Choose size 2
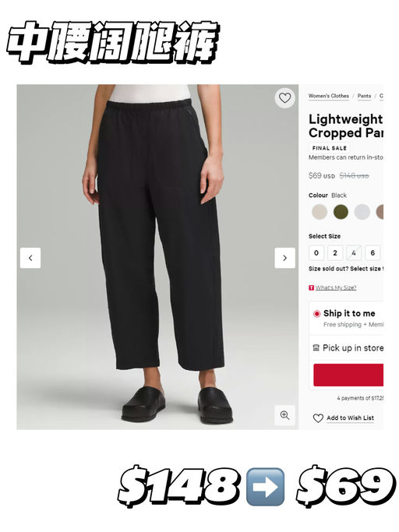Screen dimensions: 399x532 pyautogui.click(x=335, y=253)
